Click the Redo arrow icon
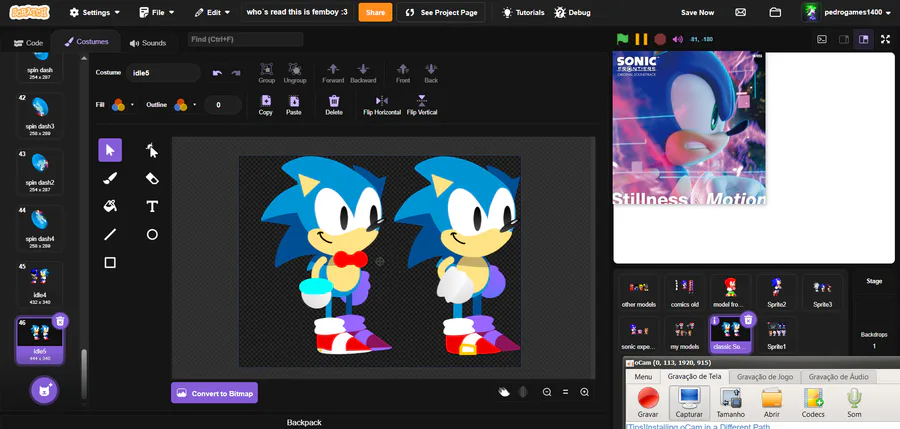Image resolution: width=900 pixels, height=429 pixels. coord(236,73)
